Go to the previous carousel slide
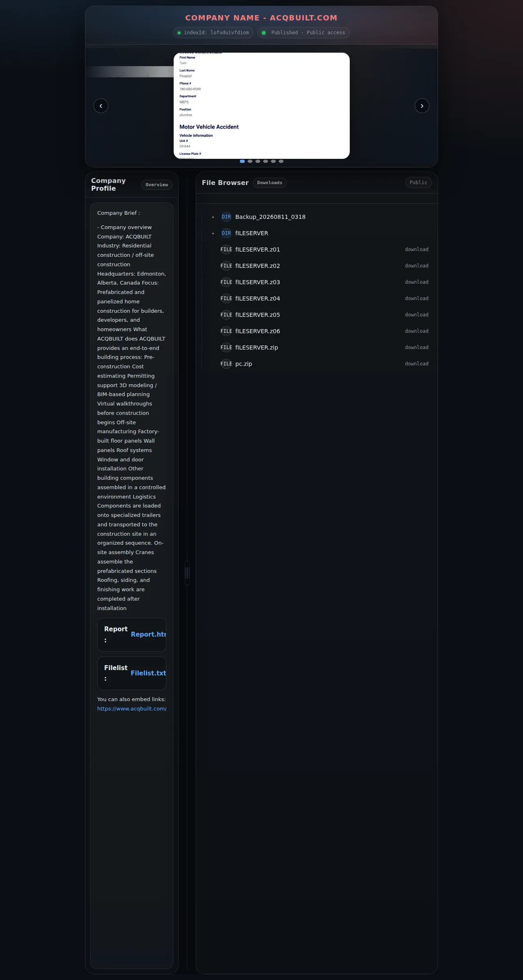The width and height of the screenshot is (523, 980). 101,106
